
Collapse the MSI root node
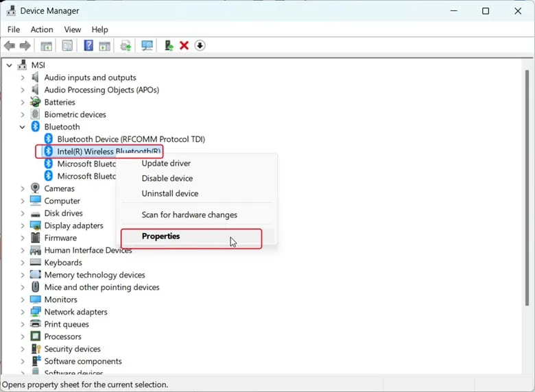point(9,65)
